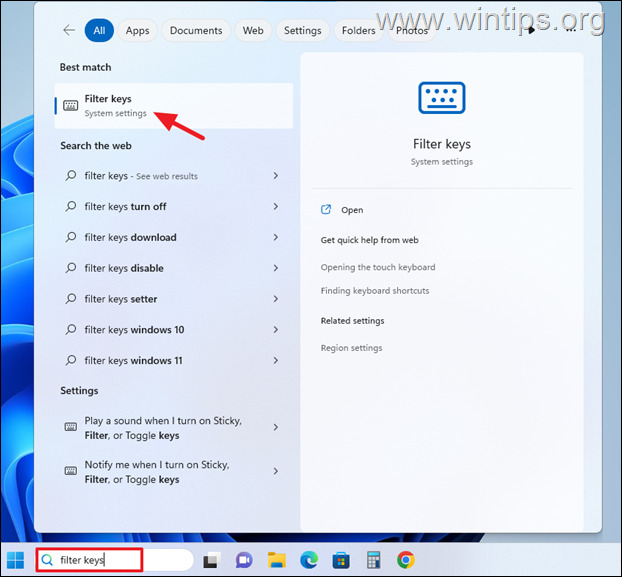The width and height of the screenshot is (622, 577).
Task: Open the three-dots options menu
Action: pyautogui.click(x=570, y=30)
